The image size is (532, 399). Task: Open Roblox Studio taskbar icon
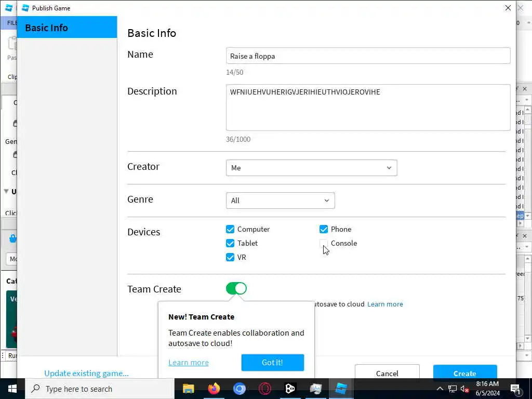coord(341,389)
